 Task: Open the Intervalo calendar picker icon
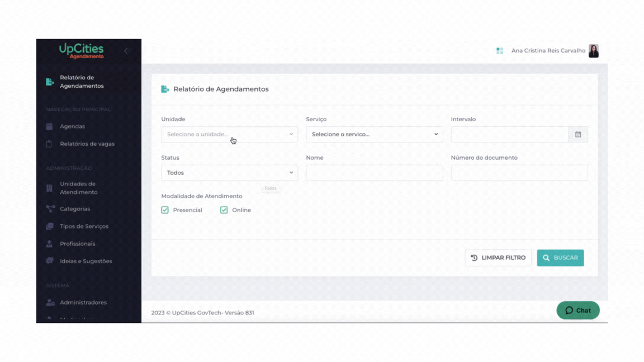pos(578,135)
